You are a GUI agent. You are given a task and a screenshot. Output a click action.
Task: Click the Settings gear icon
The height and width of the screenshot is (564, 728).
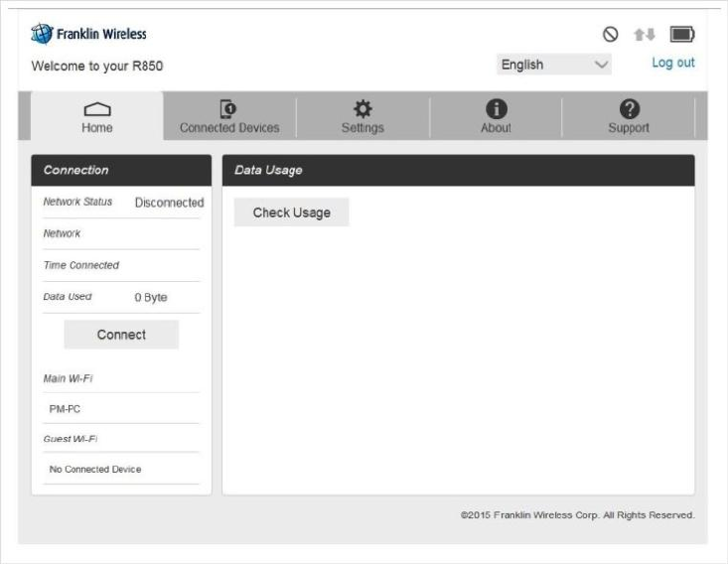363,109
